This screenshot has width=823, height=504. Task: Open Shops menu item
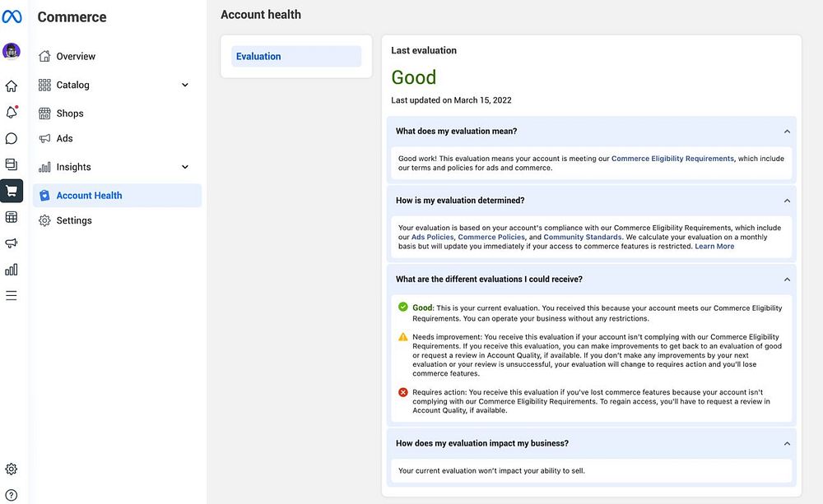click(117, 113)
